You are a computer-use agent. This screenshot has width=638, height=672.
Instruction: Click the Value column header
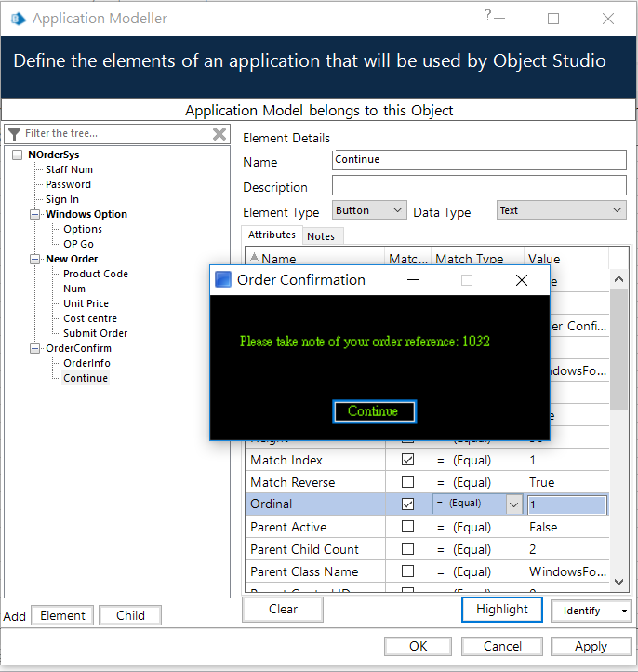(x=566, y=259)
